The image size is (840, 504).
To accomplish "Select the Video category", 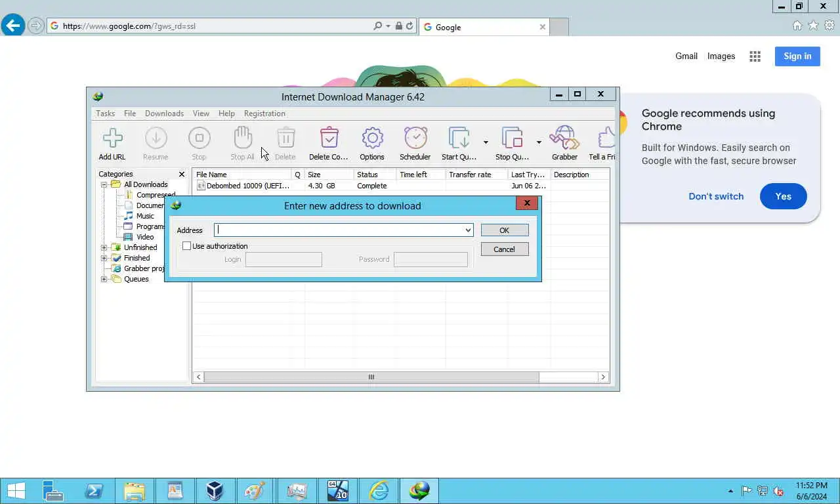I will click(x=145, y=237).
